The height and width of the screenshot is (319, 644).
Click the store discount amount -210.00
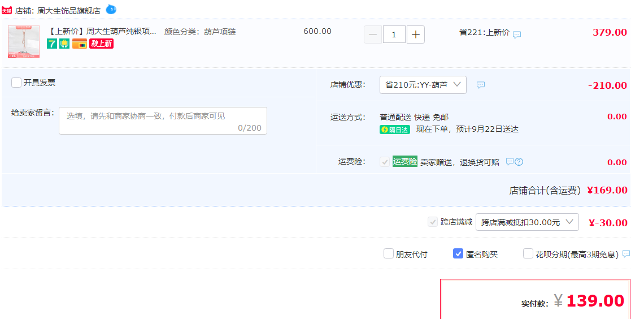(608, 85)
